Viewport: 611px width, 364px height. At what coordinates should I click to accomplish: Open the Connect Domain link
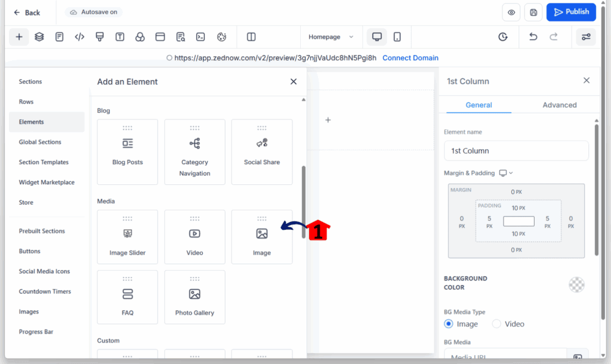(x=411, y=58)
